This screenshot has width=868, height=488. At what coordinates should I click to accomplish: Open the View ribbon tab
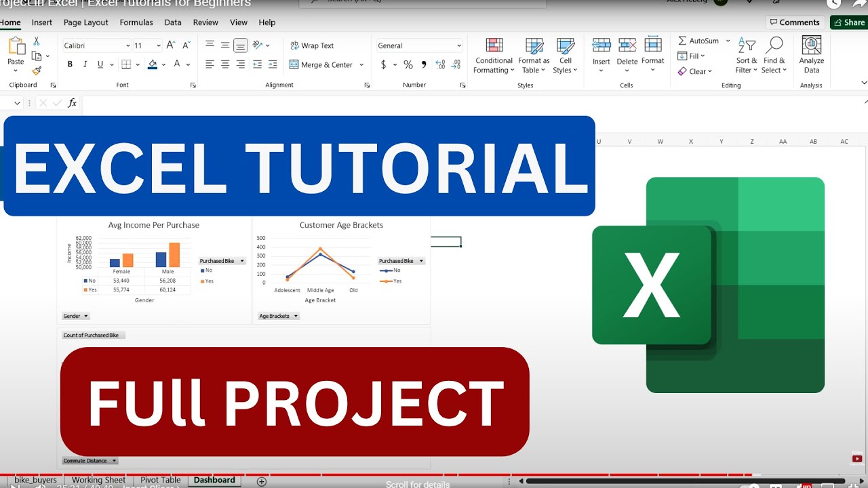coord(239,22)
